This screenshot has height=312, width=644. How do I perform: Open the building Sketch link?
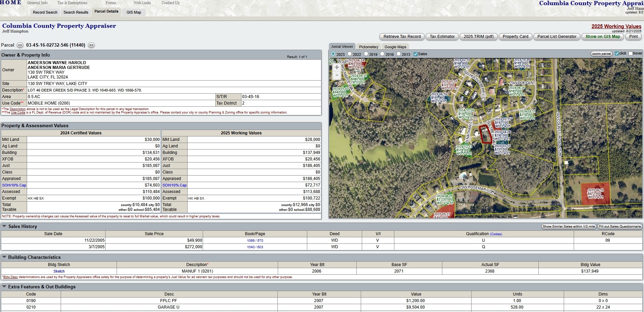(59, 271)
